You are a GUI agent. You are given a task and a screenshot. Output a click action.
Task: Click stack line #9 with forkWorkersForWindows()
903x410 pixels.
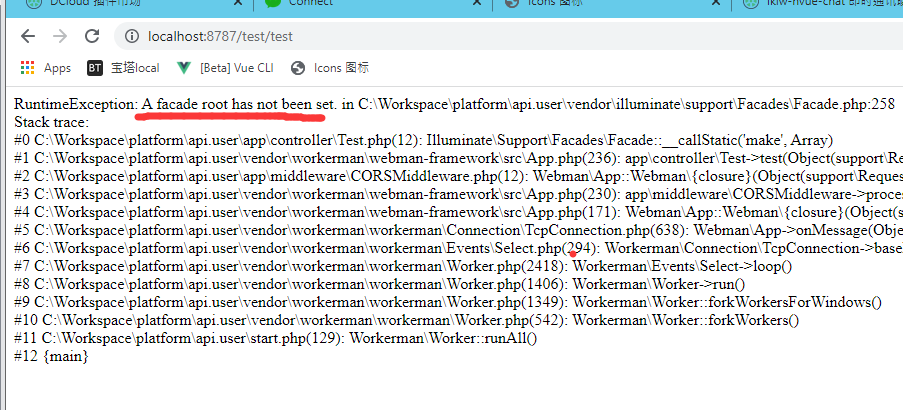tap(448, 302)
